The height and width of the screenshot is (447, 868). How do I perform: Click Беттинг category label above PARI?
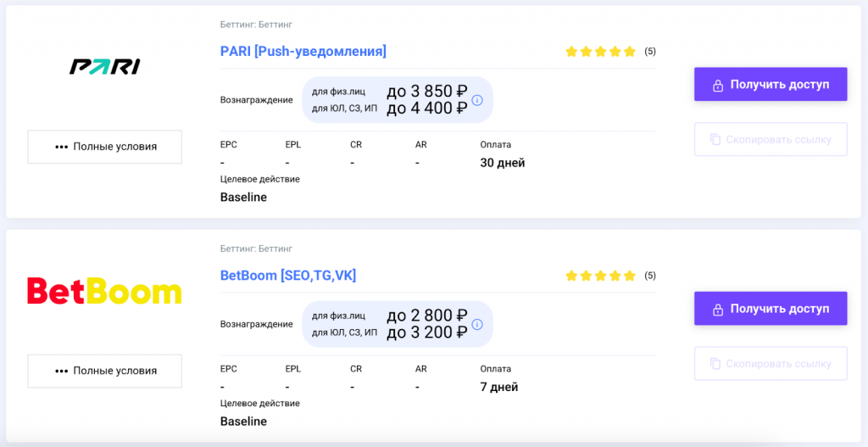pos(256,25)
